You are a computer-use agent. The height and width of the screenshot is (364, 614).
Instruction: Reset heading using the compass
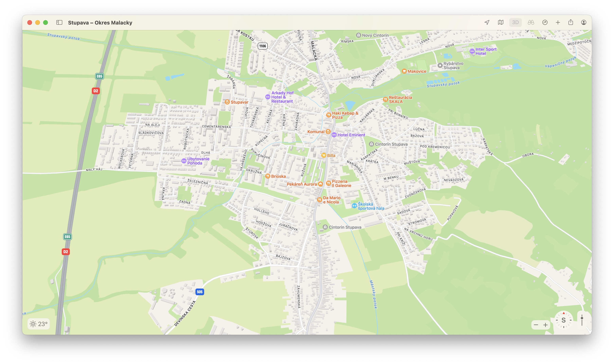(x=564, y=320)
